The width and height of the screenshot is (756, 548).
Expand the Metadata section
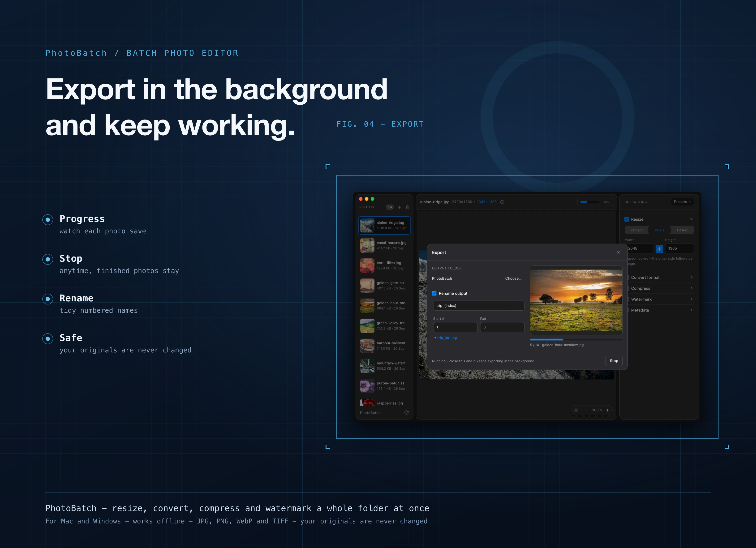click(x=659, y=310)
